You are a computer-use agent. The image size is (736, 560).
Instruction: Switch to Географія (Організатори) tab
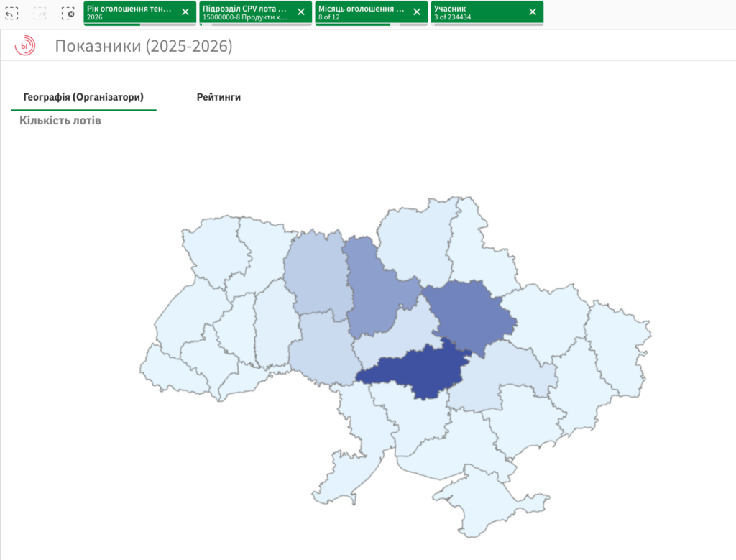[x=83, y=97]
